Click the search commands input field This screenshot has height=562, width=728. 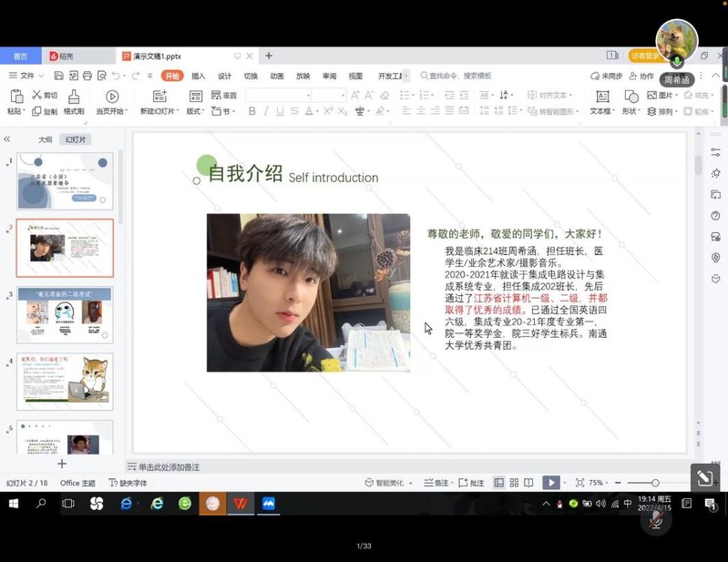click(459, 76)
